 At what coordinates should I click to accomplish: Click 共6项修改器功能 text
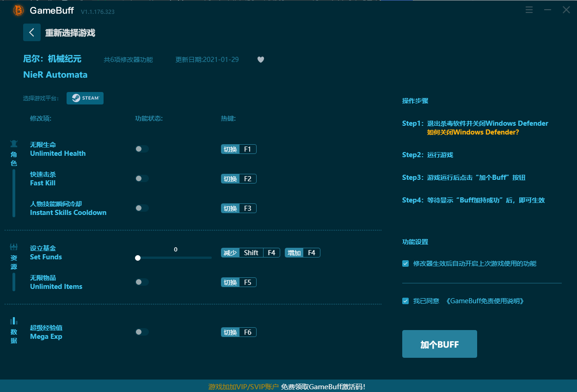tap(128, 60)
